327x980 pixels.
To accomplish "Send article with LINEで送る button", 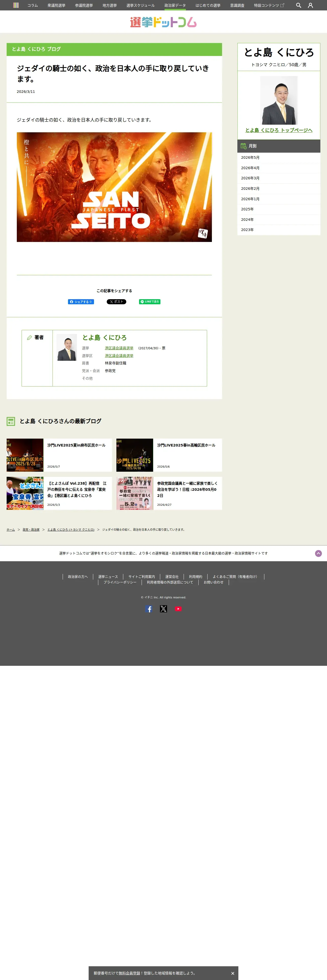I will click(149, 302).
